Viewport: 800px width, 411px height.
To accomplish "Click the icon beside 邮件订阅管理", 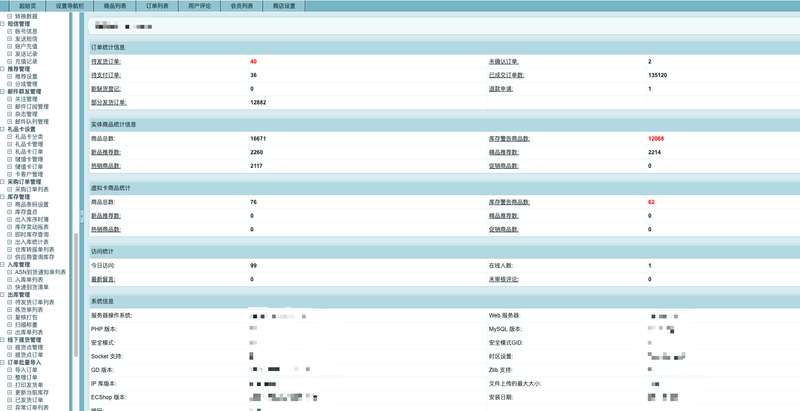I will click(x=9, y=107).
